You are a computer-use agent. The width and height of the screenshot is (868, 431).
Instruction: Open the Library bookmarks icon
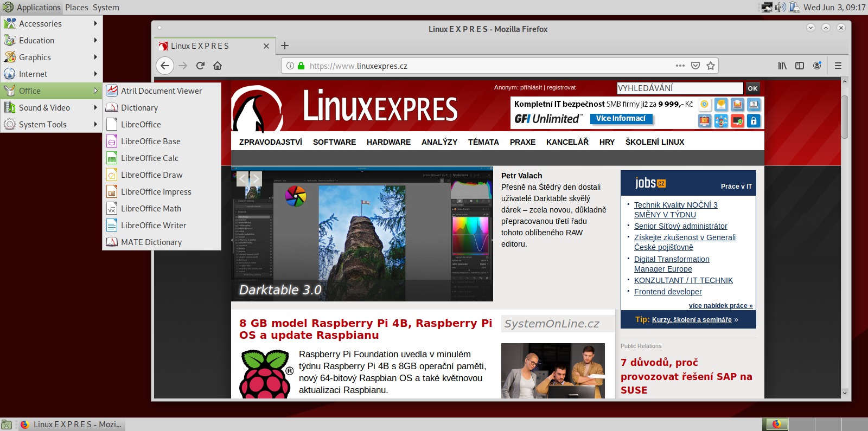(x=782, y=66)
